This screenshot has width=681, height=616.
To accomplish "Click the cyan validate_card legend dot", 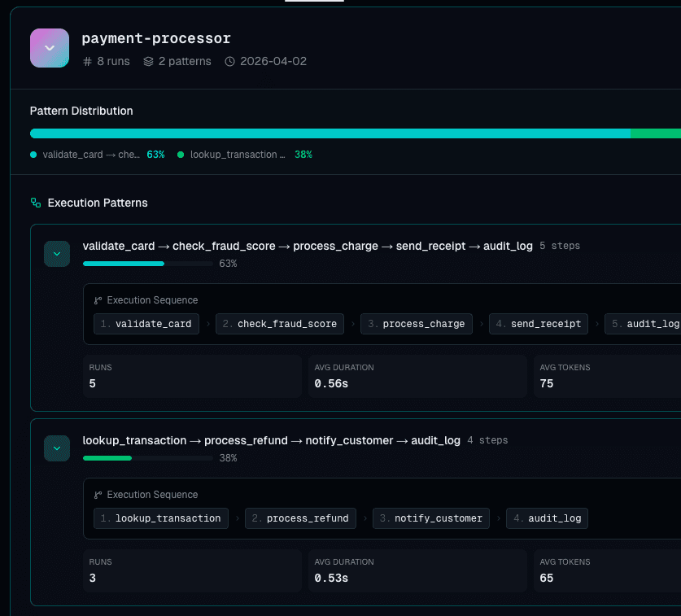I will click(x=33, y=155).
